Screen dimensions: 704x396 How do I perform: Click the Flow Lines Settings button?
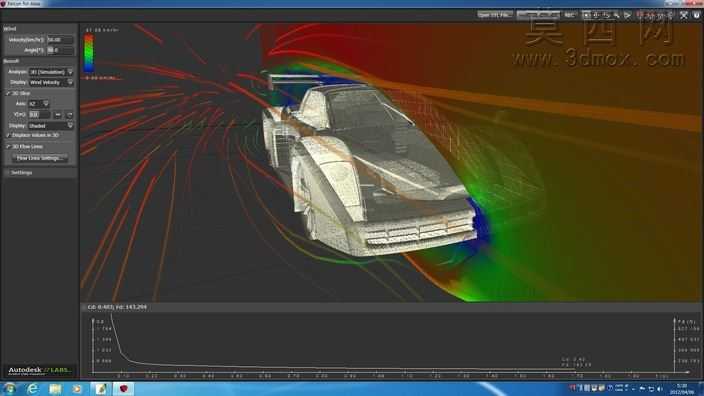pyautogui.click(x=40, y=158)
